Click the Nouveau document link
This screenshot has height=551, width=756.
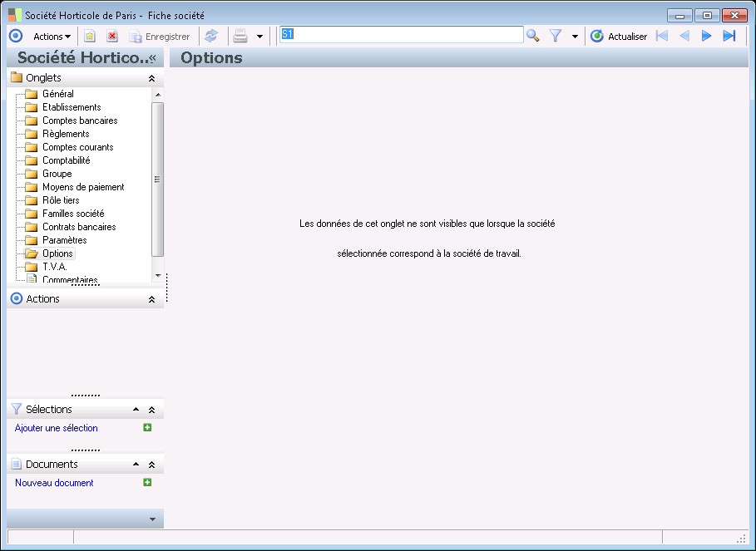pyautogui.click(x=54, y=483)
